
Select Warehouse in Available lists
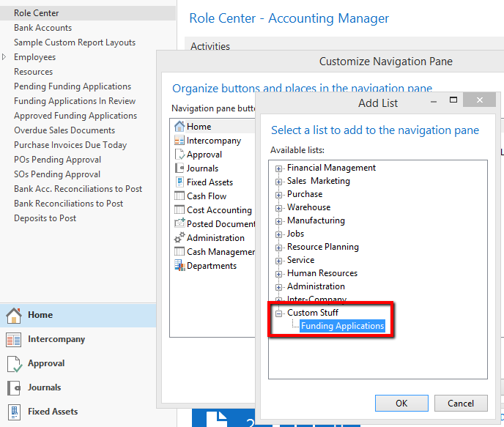click(x=309, y=207)
